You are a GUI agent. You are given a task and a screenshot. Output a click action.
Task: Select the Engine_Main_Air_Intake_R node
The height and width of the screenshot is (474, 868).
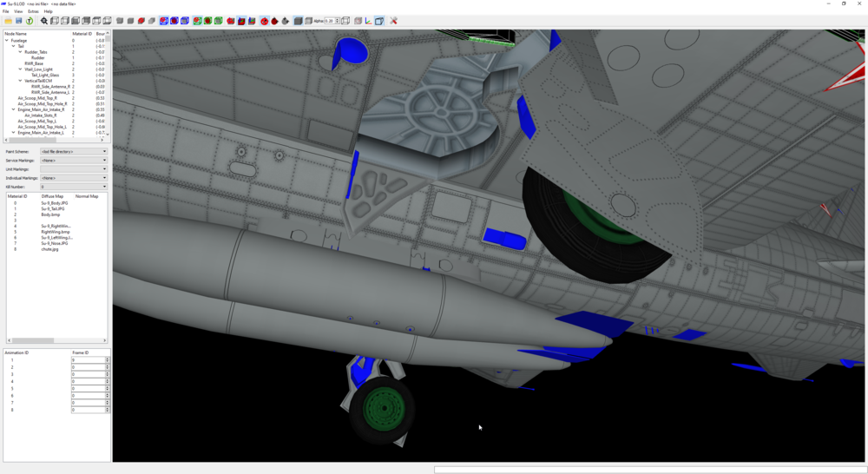point(41,109)
